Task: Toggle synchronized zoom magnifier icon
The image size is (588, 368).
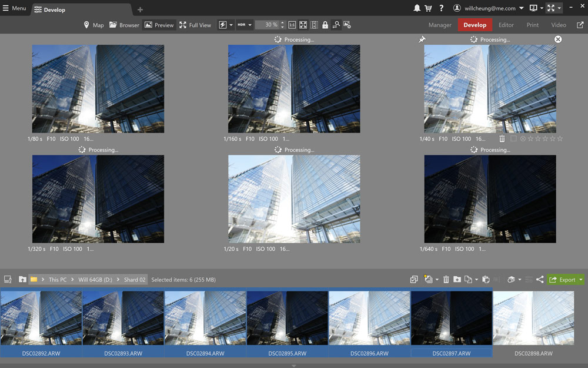Action: (x=336, y=25)
